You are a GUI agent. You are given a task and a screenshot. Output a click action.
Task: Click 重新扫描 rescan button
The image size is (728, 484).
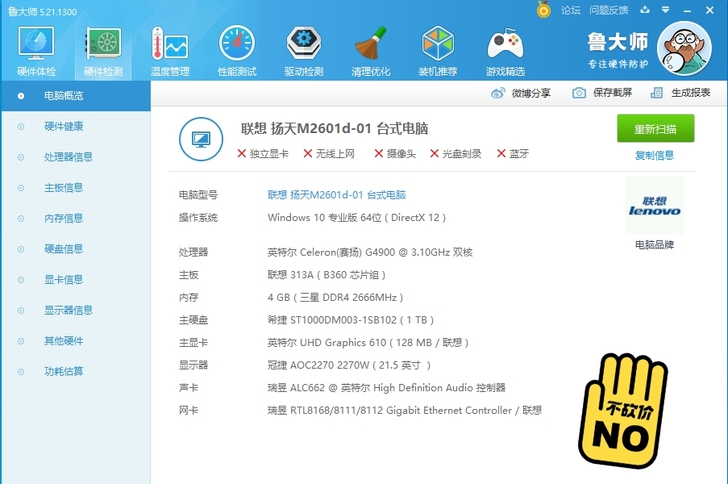click(656, 128)
